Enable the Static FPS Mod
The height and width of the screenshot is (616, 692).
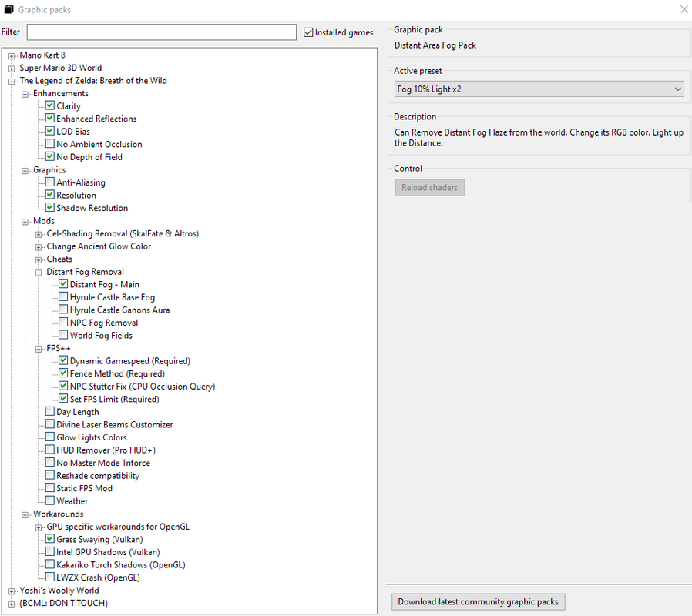50,488
